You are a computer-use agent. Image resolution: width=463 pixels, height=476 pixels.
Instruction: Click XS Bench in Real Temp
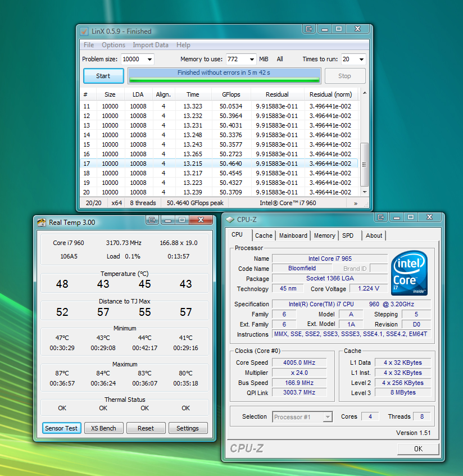coord(104,428)
